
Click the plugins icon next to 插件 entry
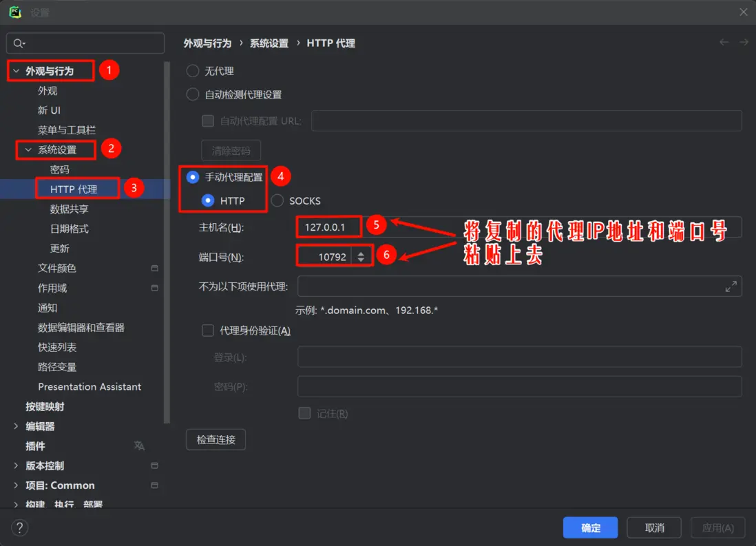pyautogui.click(x=139, y=445)
